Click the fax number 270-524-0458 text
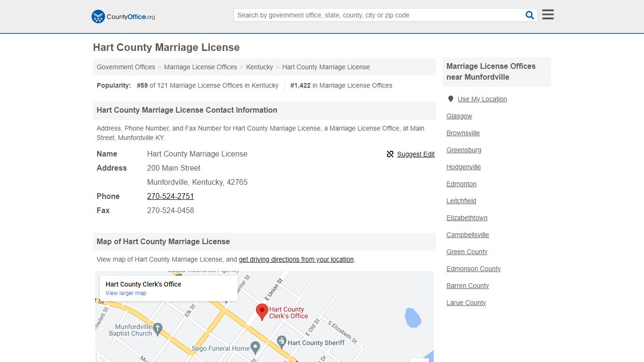This screenshot has width=644, height=362. click(171, 210)
